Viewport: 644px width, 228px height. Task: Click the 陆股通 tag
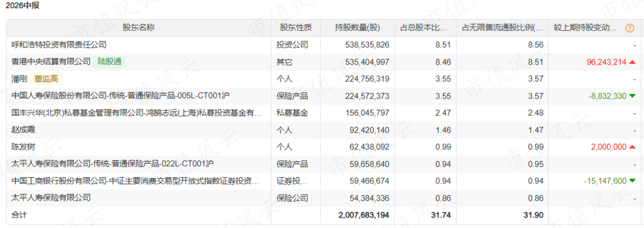click(x=109, y=62)
